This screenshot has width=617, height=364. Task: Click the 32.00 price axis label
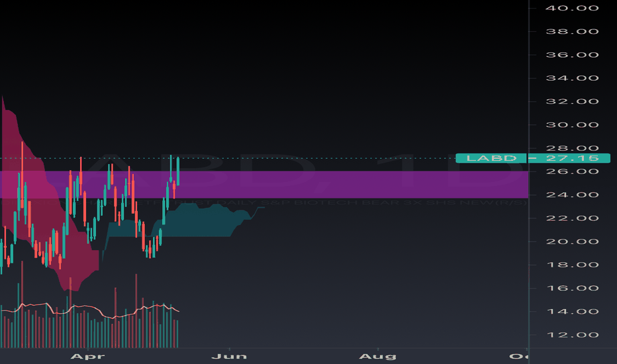(x=572, y=101)
